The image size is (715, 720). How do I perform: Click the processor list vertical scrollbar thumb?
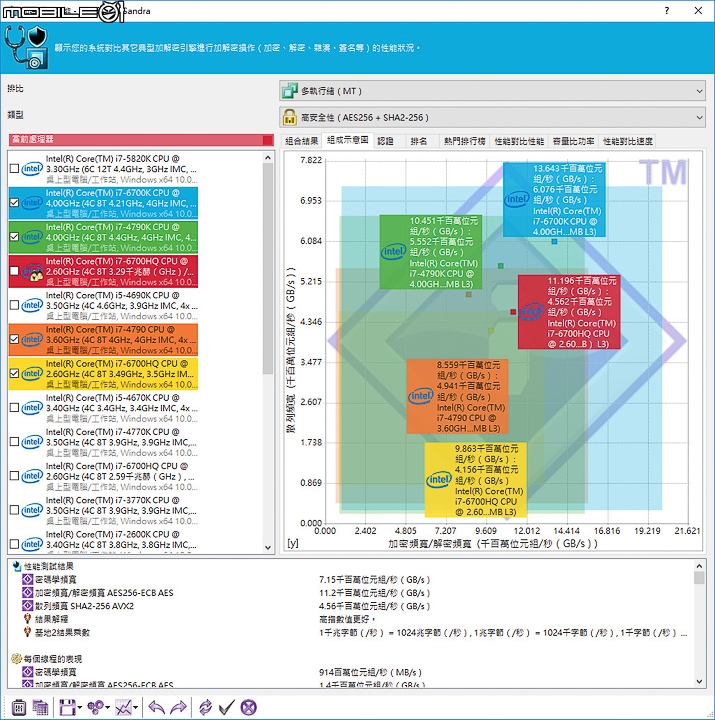[x=268, y=269]
